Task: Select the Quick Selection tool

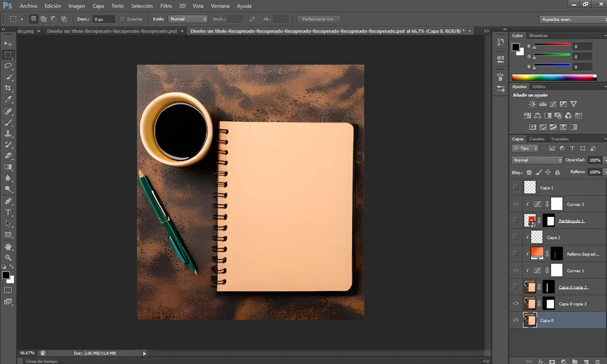Action: 8,77
